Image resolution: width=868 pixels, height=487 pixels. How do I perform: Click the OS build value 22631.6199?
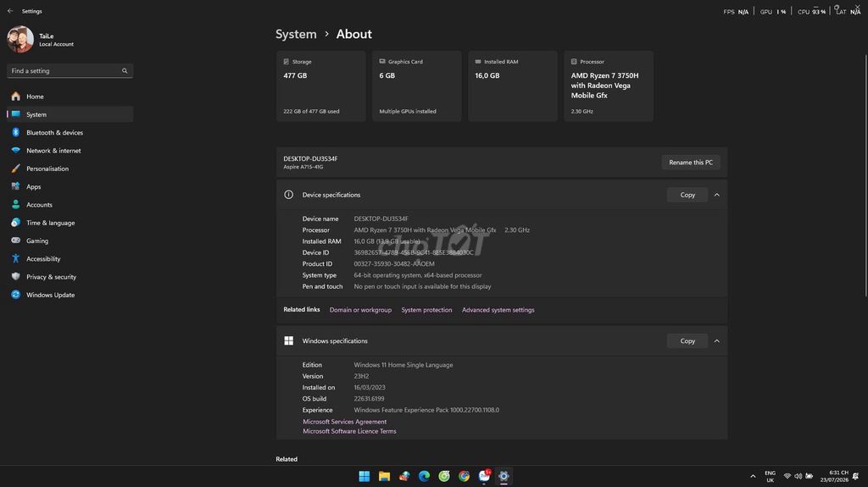point(369,398)
